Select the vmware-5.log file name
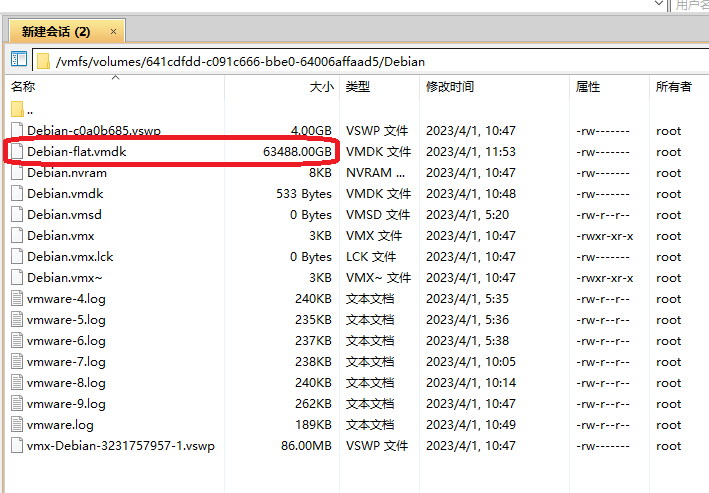This screenshot has height=493, width=709. pyautogui.click(x=66, y=320)
